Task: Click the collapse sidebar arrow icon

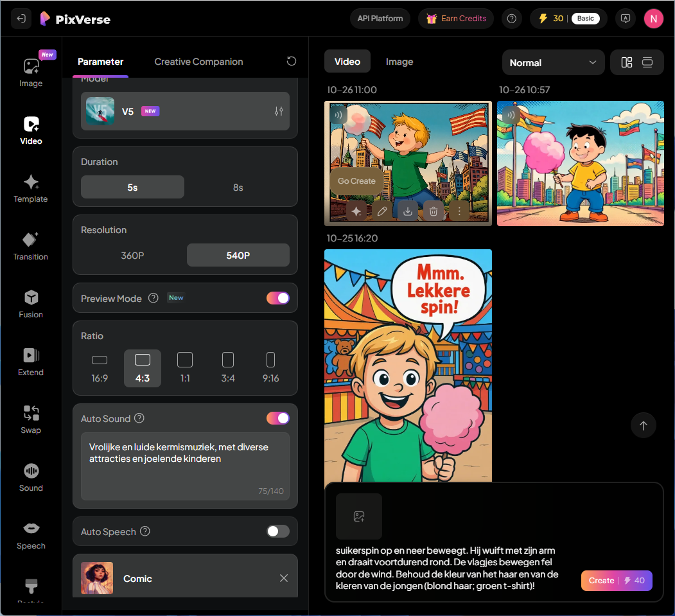Action: pyautogui.click(x=21, y=19)
